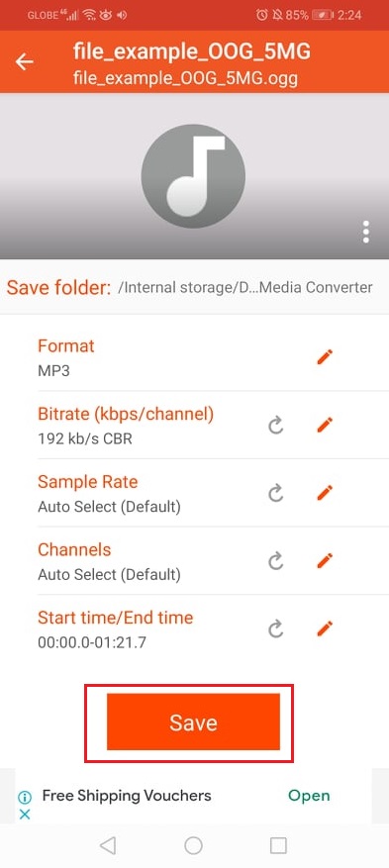Edit the Channels pencil icon
The height and width of the screenshot is (868, 389).
(325, 561)
